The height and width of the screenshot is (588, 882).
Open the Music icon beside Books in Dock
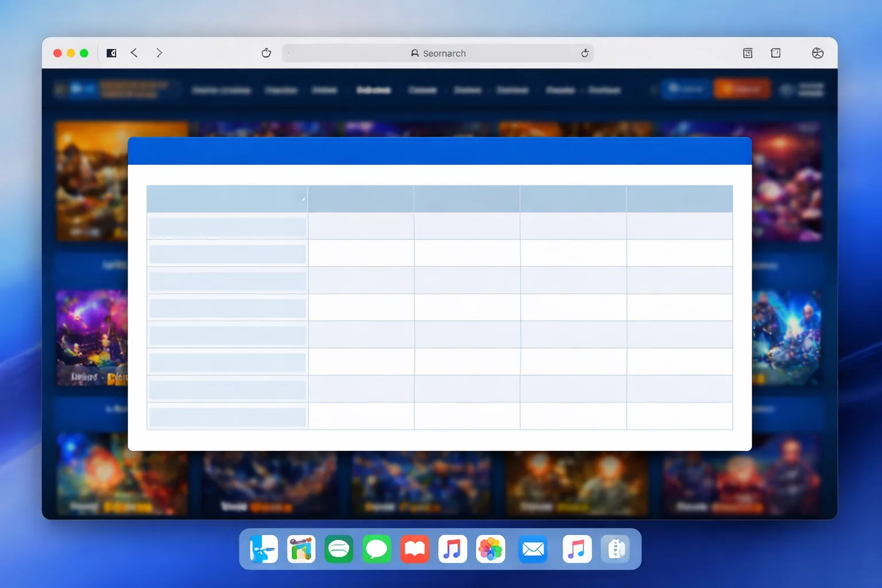pos(452,549)
